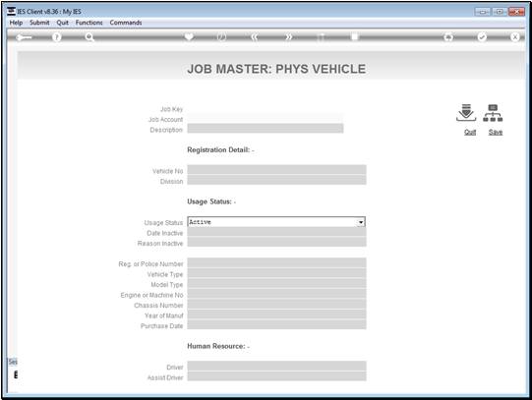Click the checkmark confirm icon in toolbar
The image size is (532, 400).
(482, 37)
